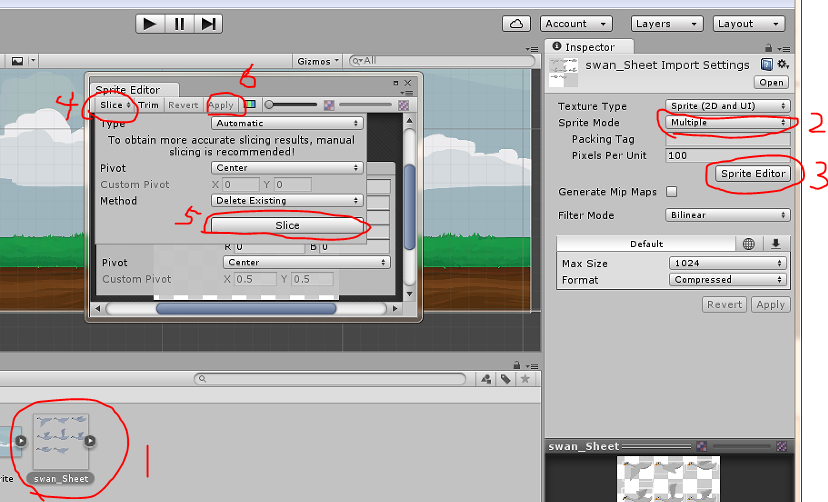Click the Sprite Editor button
The image size is (828, 502).
[753, 174]
